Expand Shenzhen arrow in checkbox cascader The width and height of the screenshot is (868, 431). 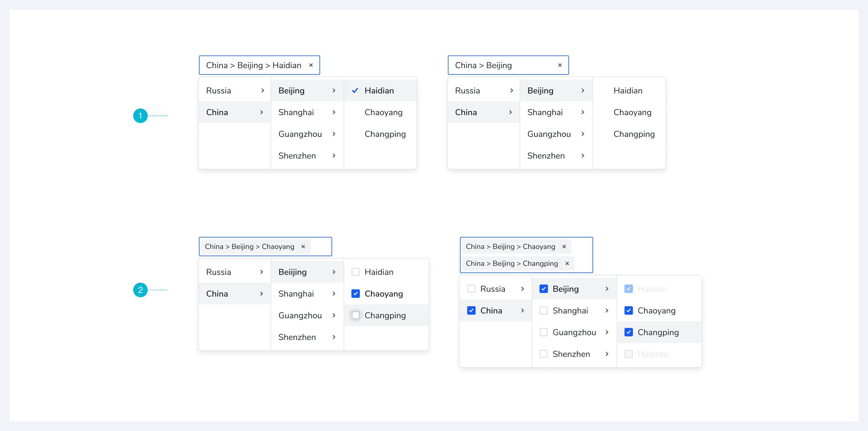[607, 354]
